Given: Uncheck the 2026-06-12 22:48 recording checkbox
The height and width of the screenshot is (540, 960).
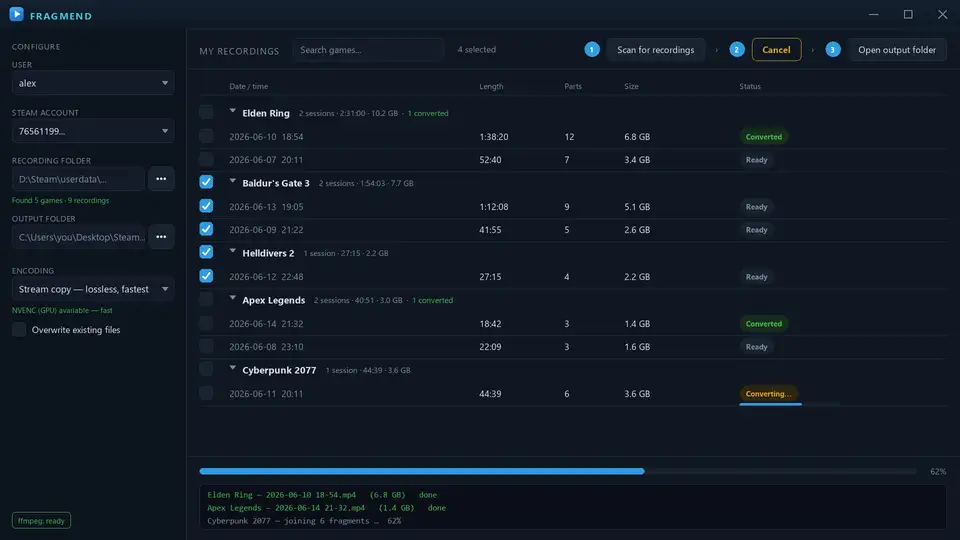Looking at the screenshot, I should [206, 276].
